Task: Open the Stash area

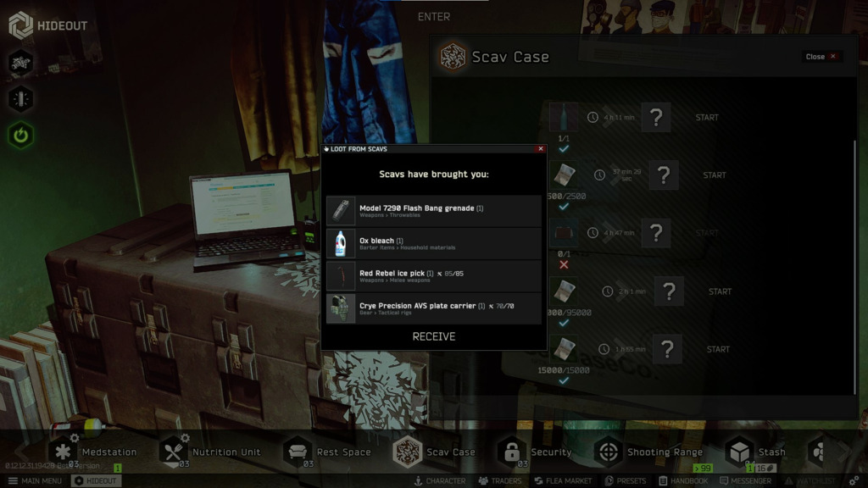Action: tap(739, 452)
